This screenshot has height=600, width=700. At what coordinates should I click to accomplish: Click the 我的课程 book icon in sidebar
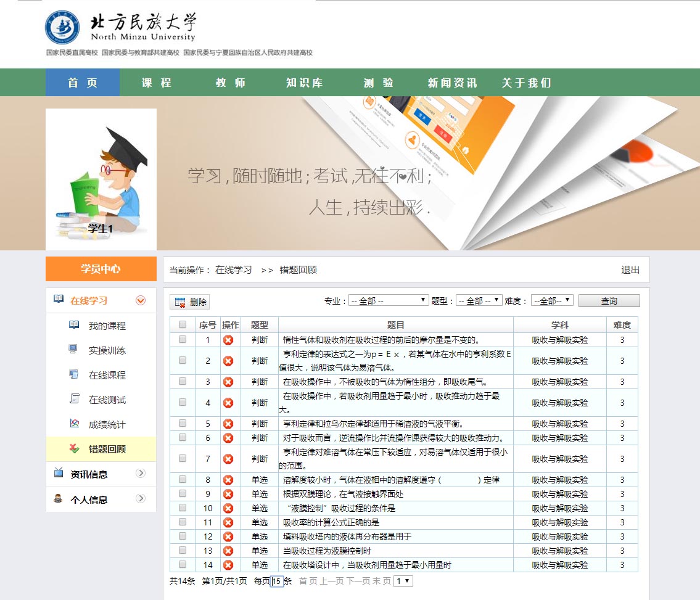click(x=74, y=325)
